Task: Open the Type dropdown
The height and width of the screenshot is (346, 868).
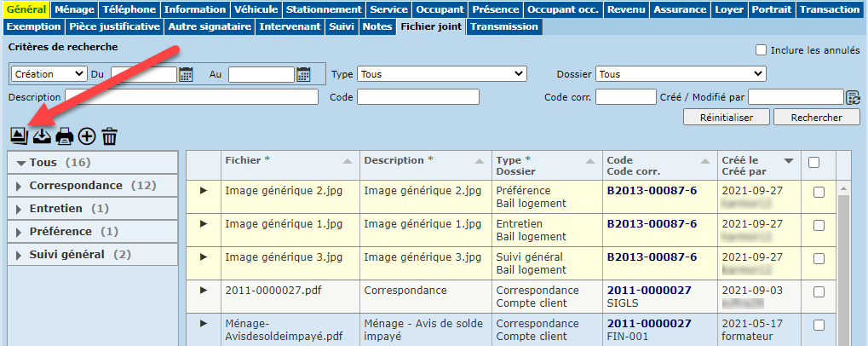Action: tap(441, 74)
